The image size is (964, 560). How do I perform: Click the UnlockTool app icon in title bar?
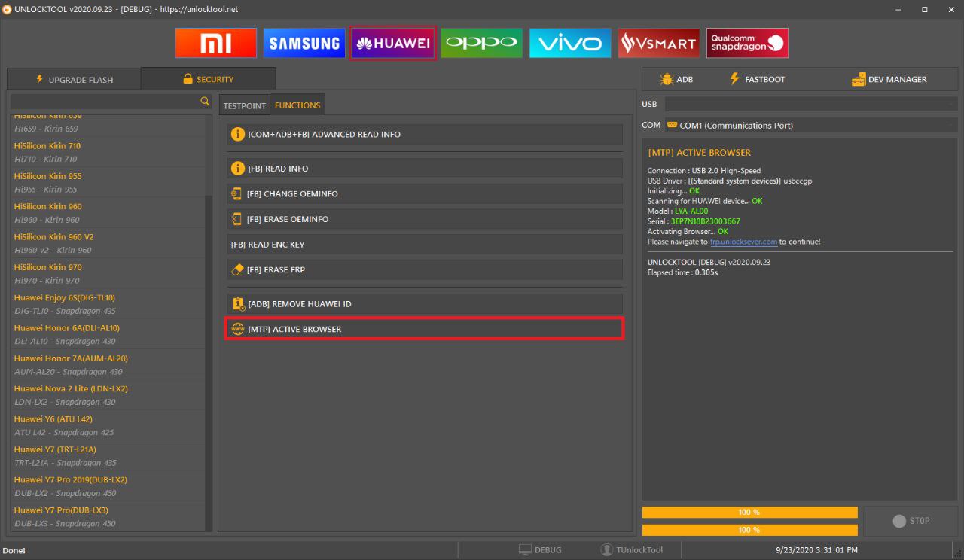click(x=7, y=9)
